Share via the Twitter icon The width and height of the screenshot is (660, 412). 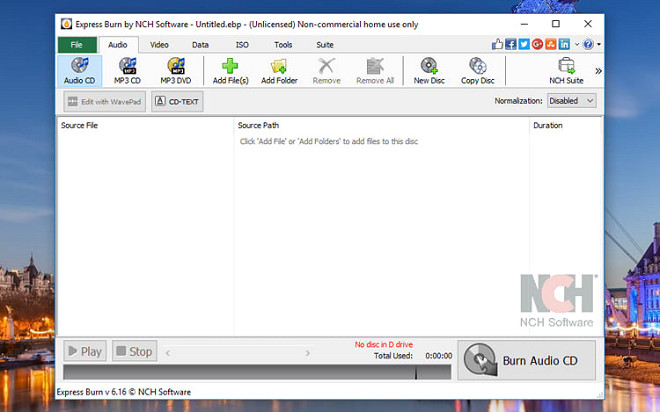pyautogui.click(x=524, y=44)
